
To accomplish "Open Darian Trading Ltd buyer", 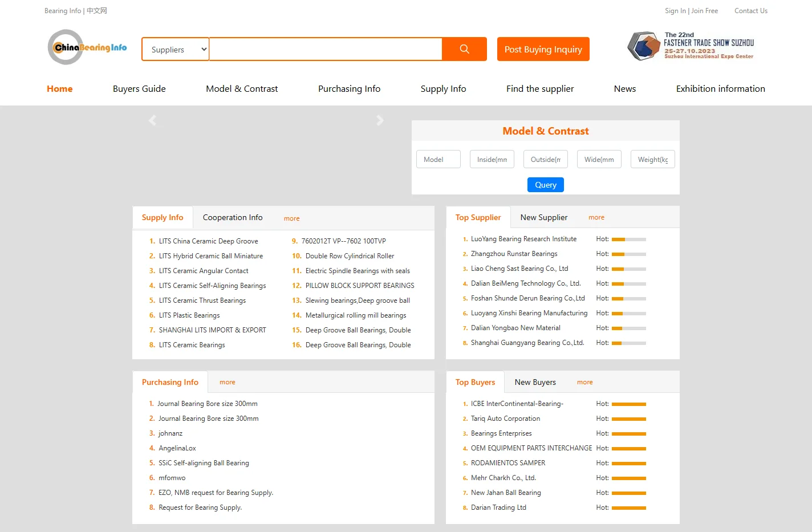I will [498, 507].
